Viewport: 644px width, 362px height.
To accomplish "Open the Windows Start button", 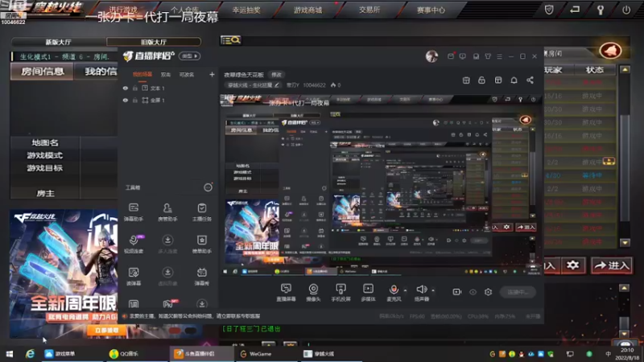I will (x=9, y=354).
